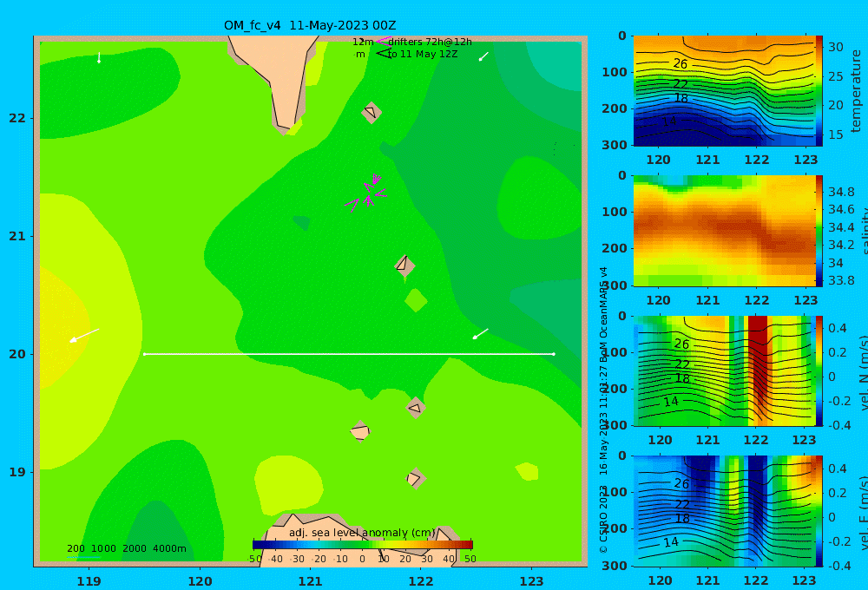Image resolution: width=868 pixels, height=590 pixels.
Task: Click the vel. N colorbar
Action: (x=819, y=370)
